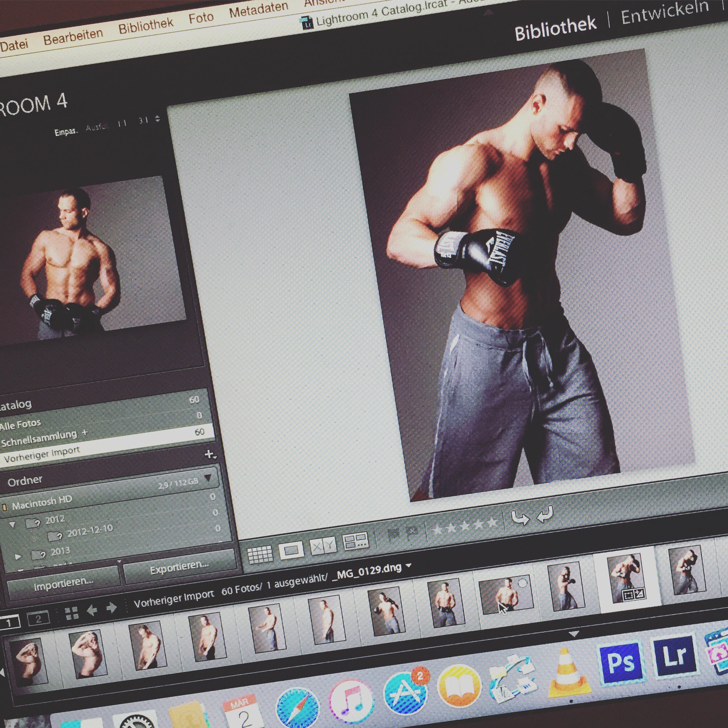Set navigator zoom to Ausfül.
Viewport: 728px width, 728px height.
point(97,127)
